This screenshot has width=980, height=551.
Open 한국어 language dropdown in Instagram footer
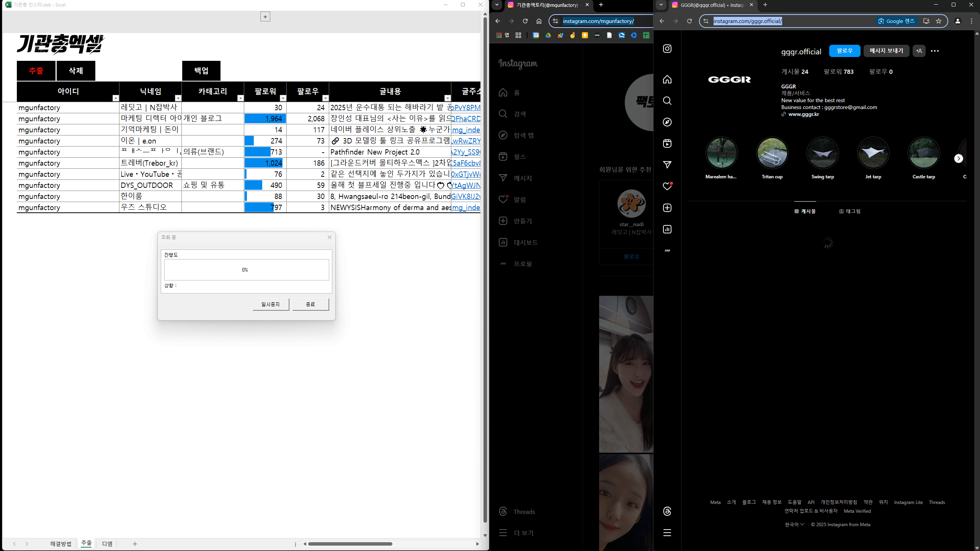[794, 525]
